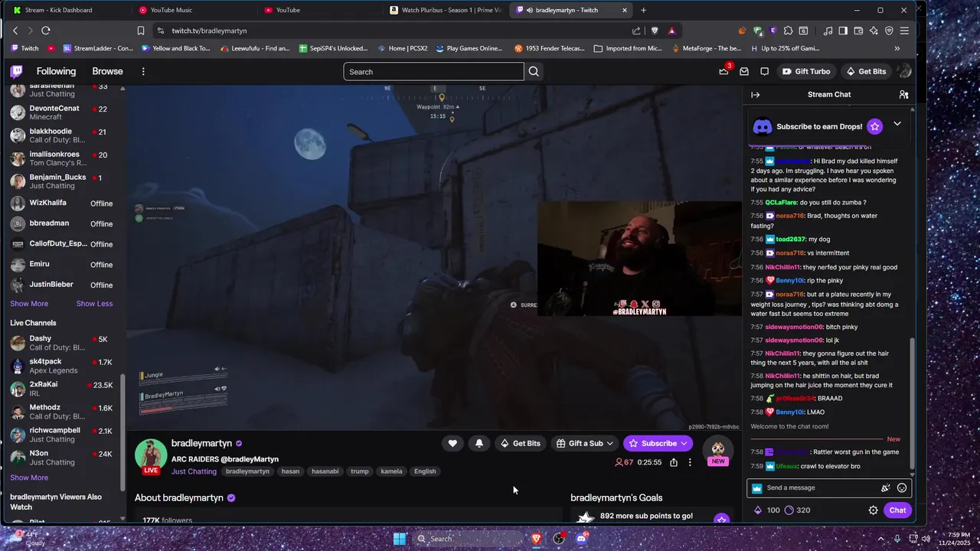Open the Whispers speech bubble icon
The width and height of the screenshot is (980, 551).
pyautogui.click(x=764, y=71)
